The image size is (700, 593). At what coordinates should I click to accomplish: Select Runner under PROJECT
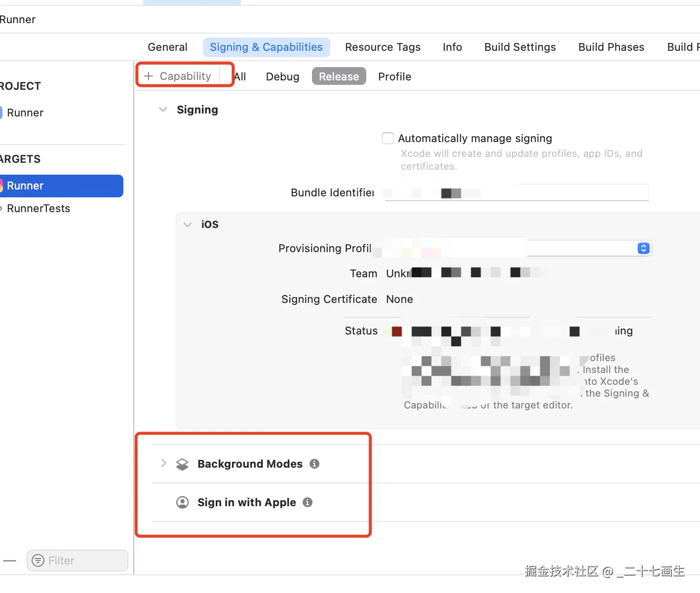point(25,113)
